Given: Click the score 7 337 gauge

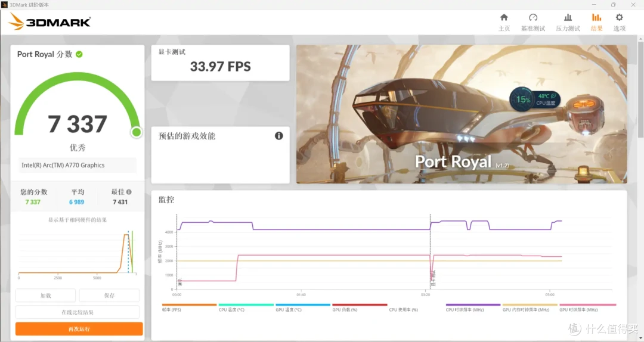Looking at the screenshot, I should tap(78, 105).
